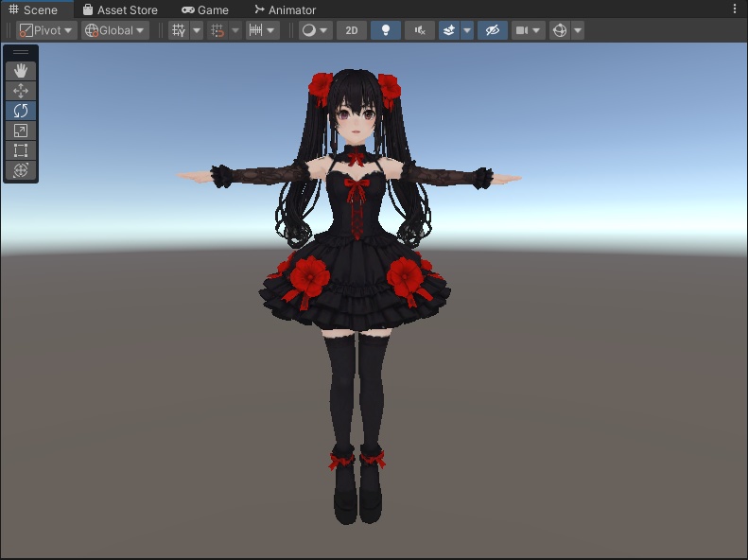748x560 pixels.
Task: Switch to the Game tab
Action: coord(205,9)
